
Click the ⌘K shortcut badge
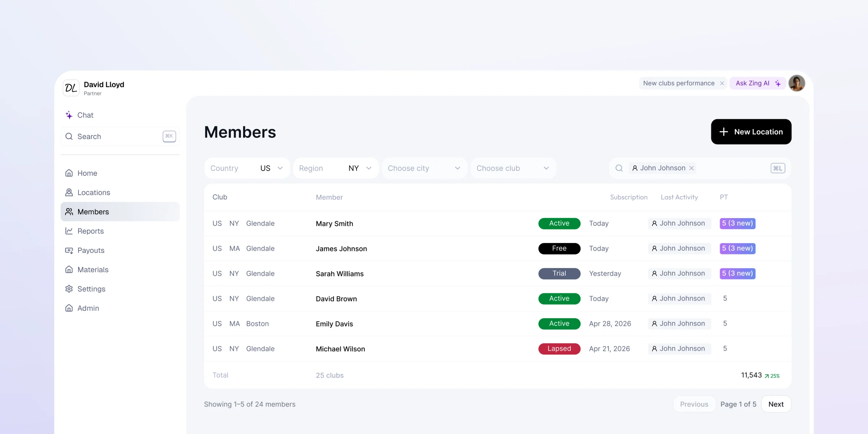169,136
